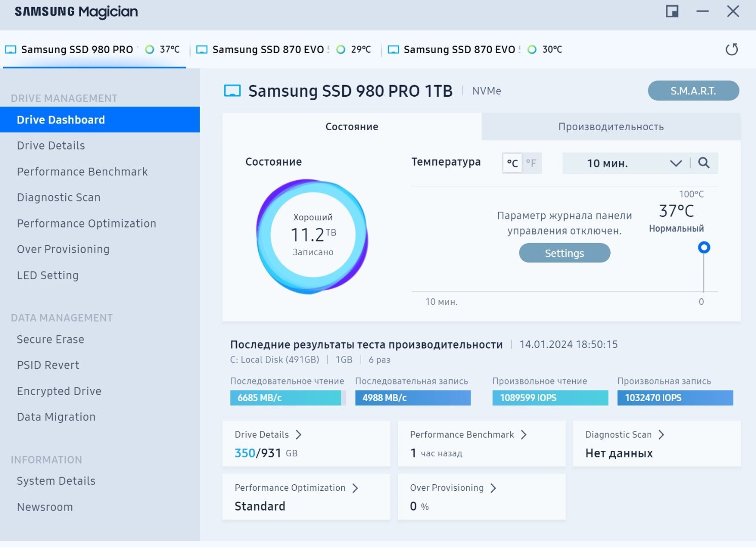Click the temperature search magnifier icon
The width and height of the screenshot is (756, 547).
click(704, 163)
